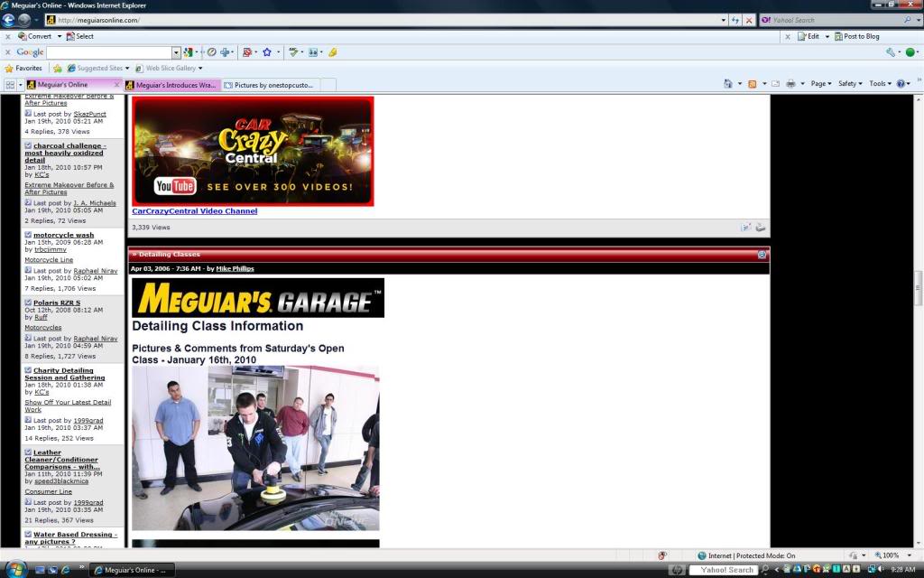Click the Google toolbar translate icon
Viewport: 924px width, 578px height.
313,52
